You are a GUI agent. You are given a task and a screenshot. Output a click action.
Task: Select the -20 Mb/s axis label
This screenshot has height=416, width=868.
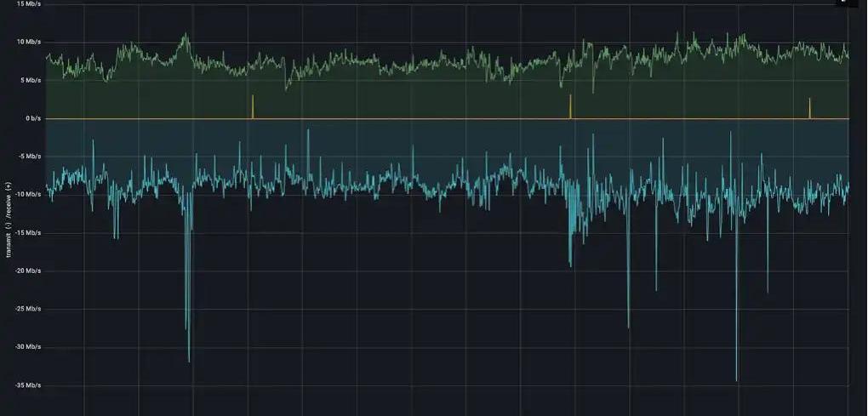click(x=28, y=271)
